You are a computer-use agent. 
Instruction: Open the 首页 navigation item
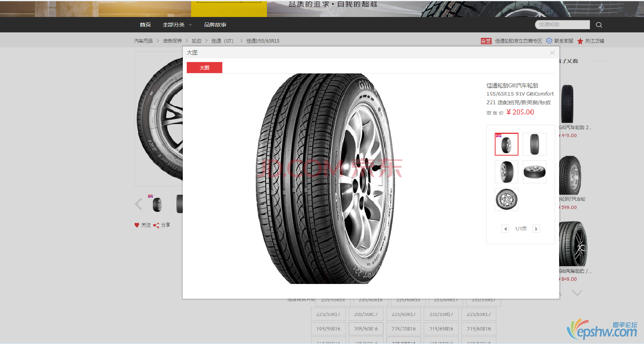145,25
